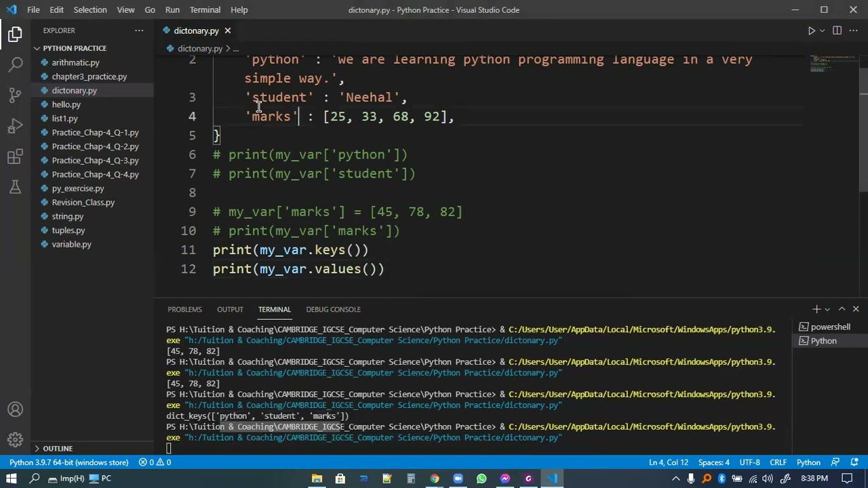Open the Accounts icon in activity bar

pos(15,409)
